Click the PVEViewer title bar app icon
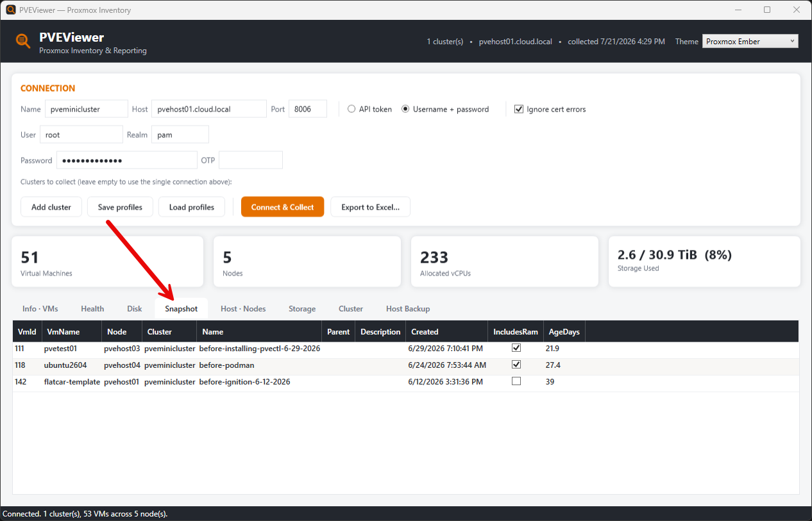 coord(11,10)
